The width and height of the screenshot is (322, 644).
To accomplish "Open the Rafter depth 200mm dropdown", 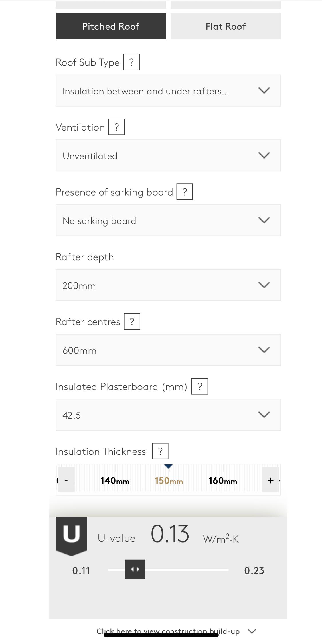I will pos(168,285).
